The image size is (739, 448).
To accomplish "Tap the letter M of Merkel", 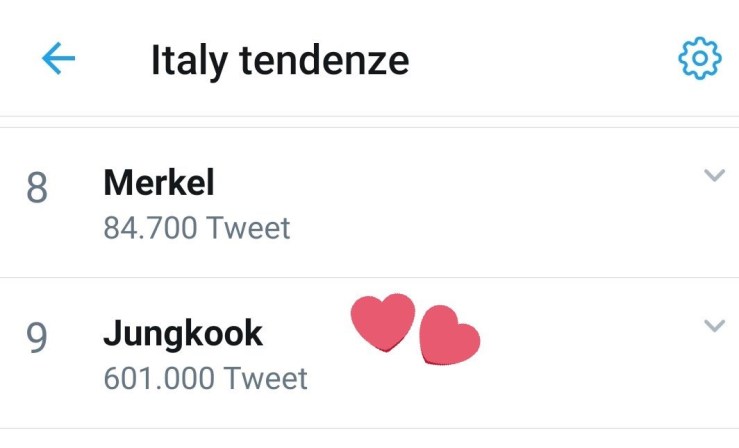I will pos(116,183).
